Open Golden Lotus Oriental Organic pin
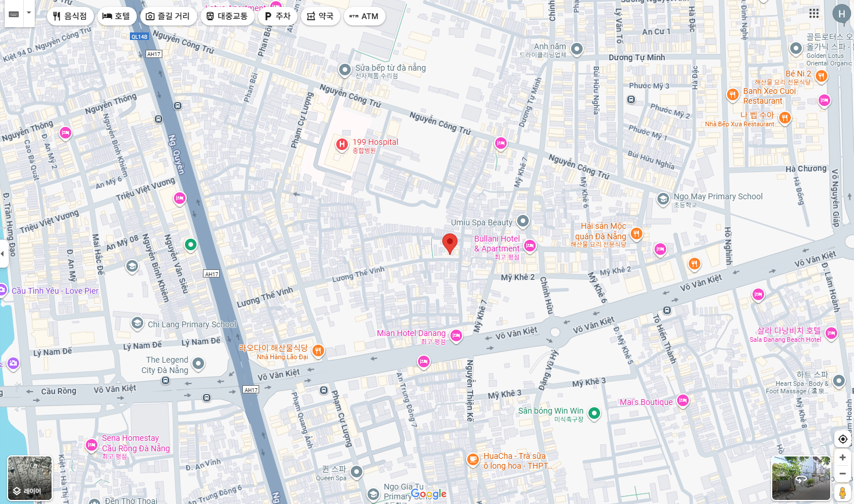Screen dimensions: 854x504 point(796,48)
